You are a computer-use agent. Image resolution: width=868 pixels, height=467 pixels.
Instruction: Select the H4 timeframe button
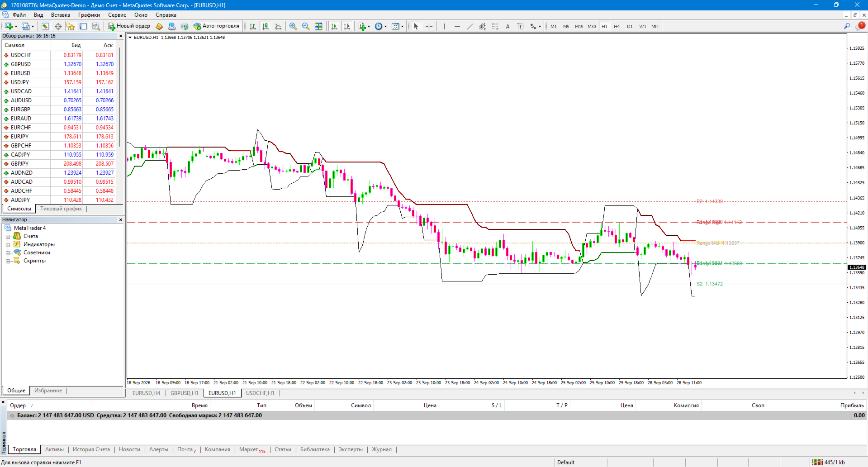coord(617,26)
